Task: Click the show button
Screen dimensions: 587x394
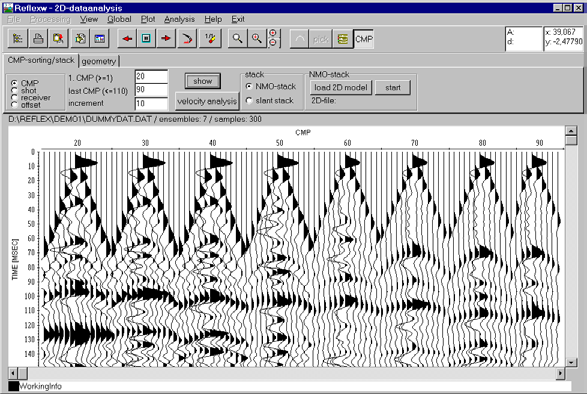Action: click(203, 81)
